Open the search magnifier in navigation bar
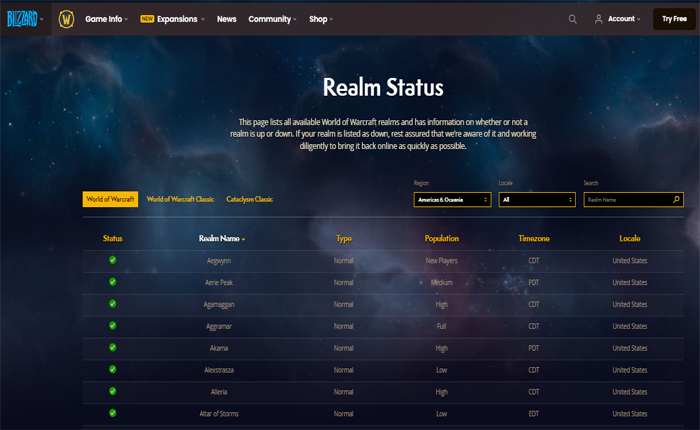This screenshot has height=430, width=700. (x=572, y=19)
